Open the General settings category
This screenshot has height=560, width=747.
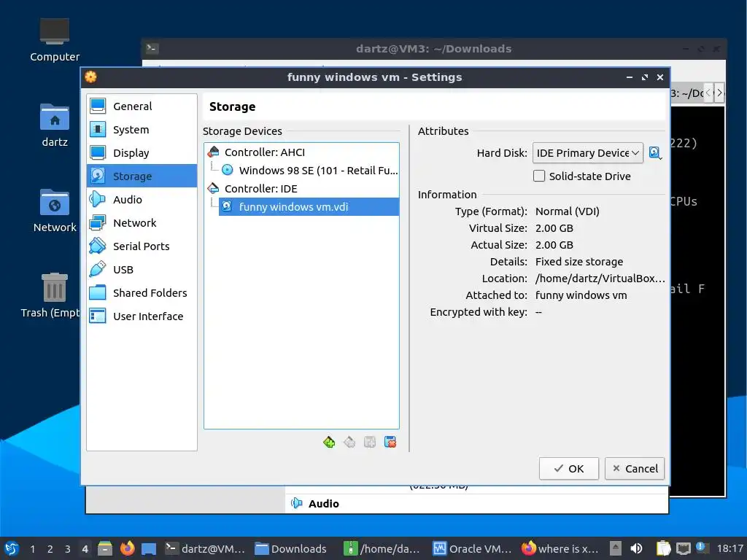click(142, 106)
